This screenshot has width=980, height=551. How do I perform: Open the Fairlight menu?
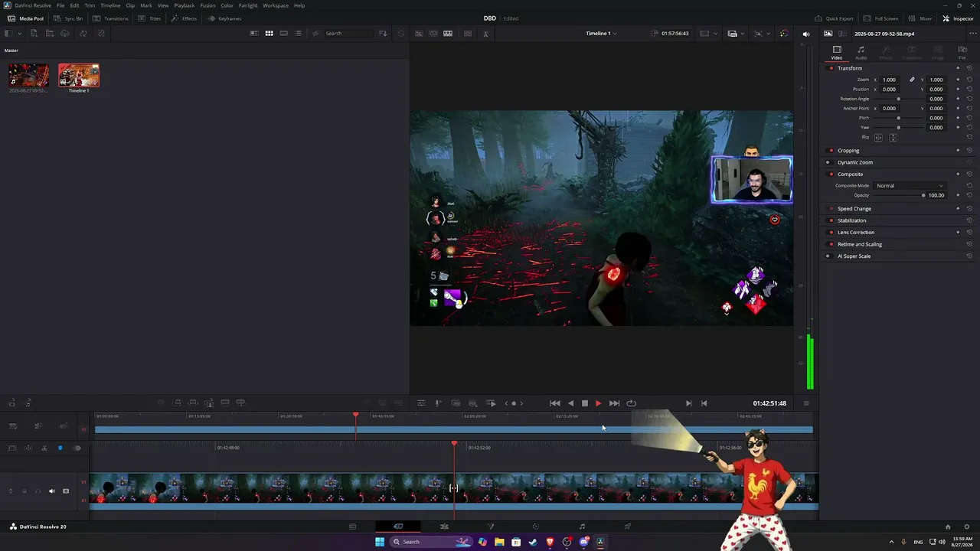(x=248, y=5)
